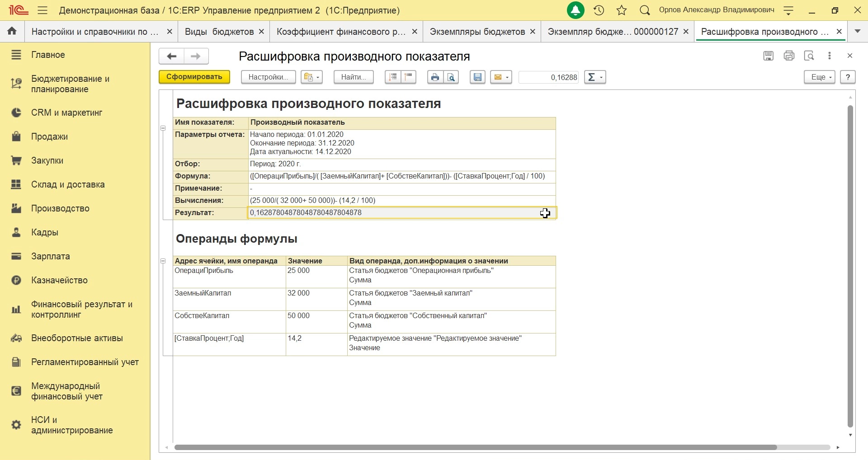Open the history clock icon
The image size is (868, 460).
[599, 10]
